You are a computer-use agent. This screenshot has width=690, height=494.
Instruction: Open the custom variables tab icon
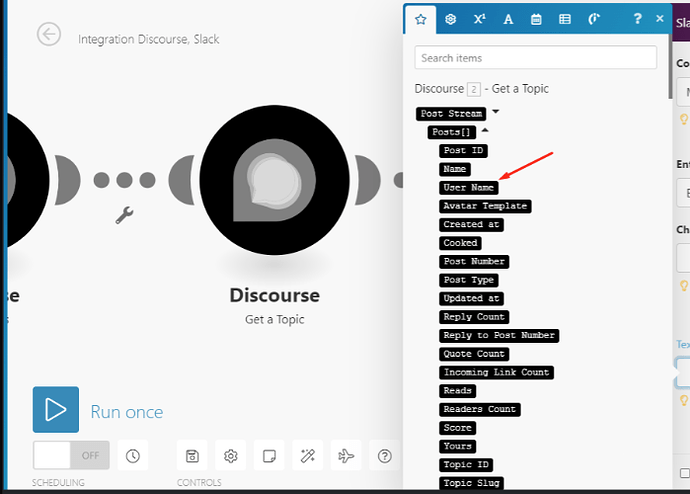click(x=594, y=19)
